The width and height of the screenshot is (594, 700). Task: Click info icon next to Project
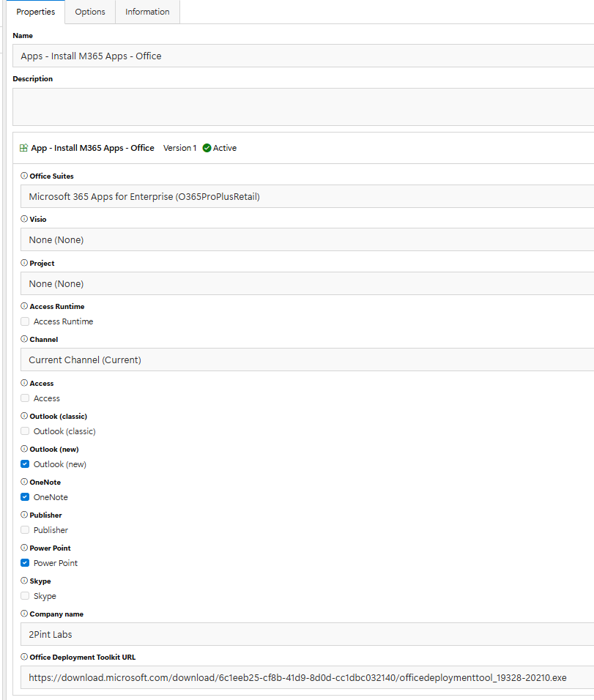tap(24, 262)
